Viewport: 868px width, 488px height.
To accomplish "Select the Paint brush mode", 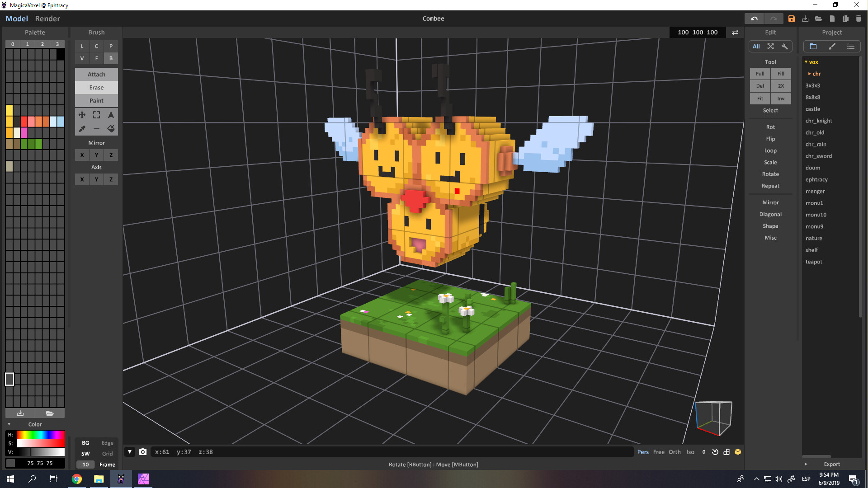I will coord(96,101).
